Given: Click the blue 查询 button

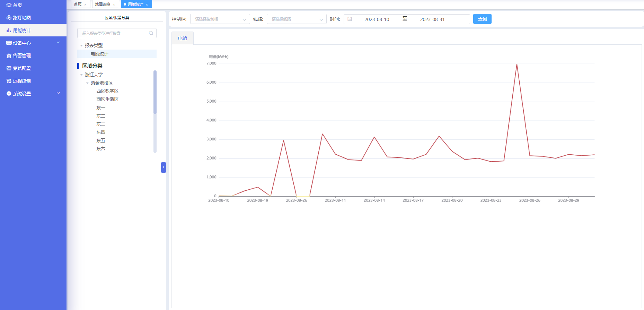Looking at the screenshot, I should 482,19.
